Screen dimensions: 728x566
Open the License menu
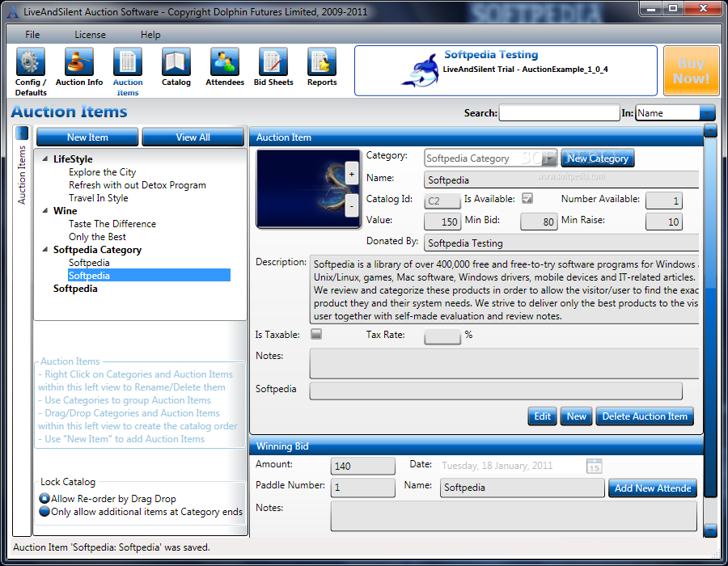coord(90,35)
